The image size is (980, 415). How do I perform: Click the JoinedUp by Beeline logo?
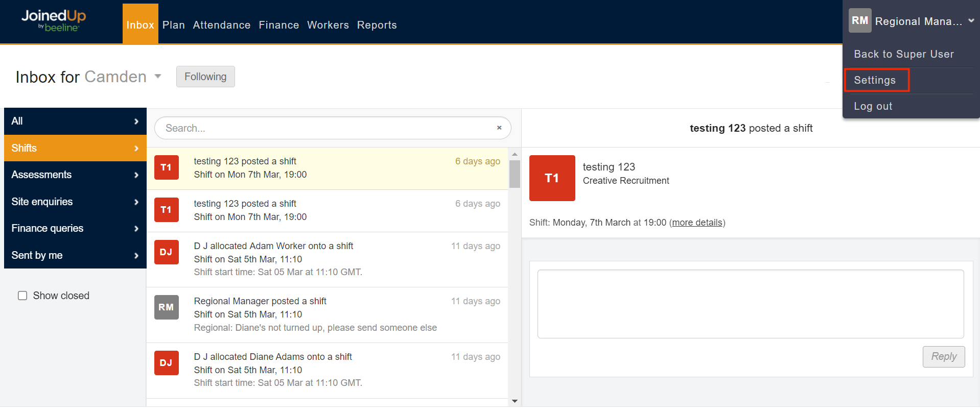coord(54,21)
